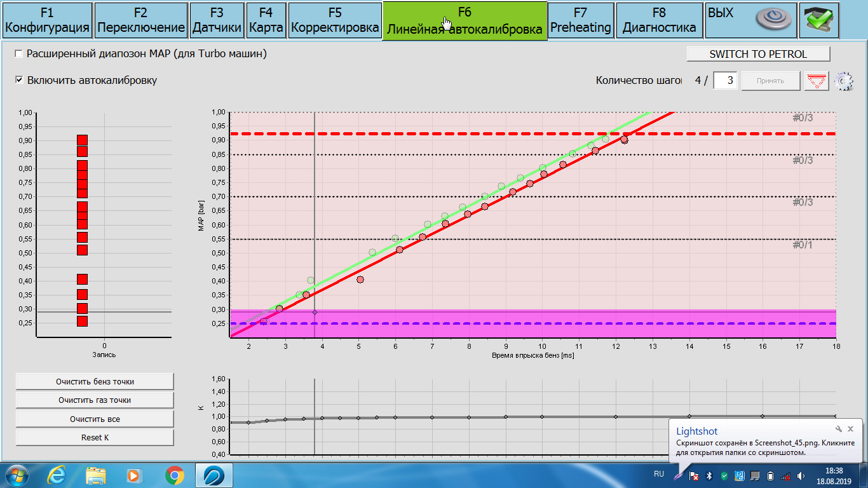Click the #0/1 zone label on the chart
Viewport: 868px width, 488px height.
(x=803, y=245)
